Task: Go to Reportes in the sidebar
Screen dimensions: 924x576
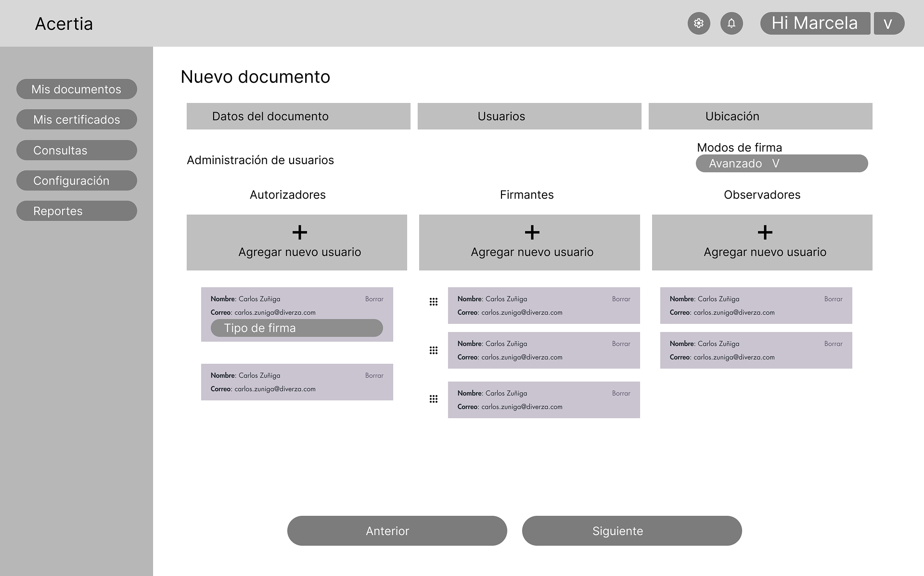Action: click(77, 211)
